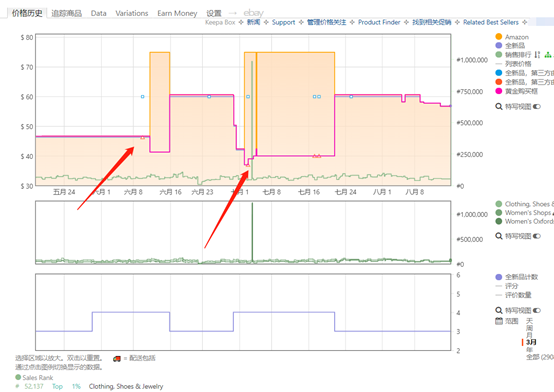The image size is (554, 392).
Task: Toggle the green 销售排行 legend dot
Action: [x=499, y=54]
